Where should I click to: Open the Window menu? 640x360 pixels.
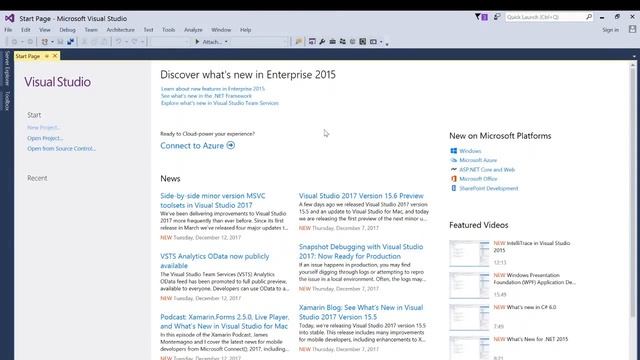(x=221, y=30)
